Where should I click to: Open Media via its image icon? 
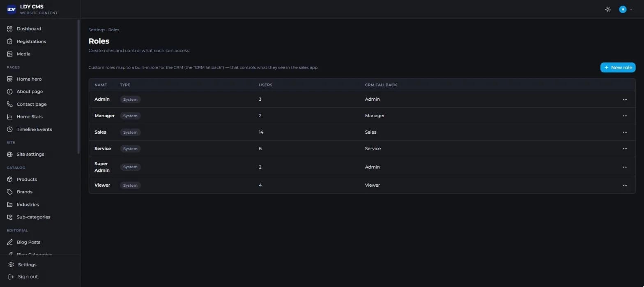10,54
